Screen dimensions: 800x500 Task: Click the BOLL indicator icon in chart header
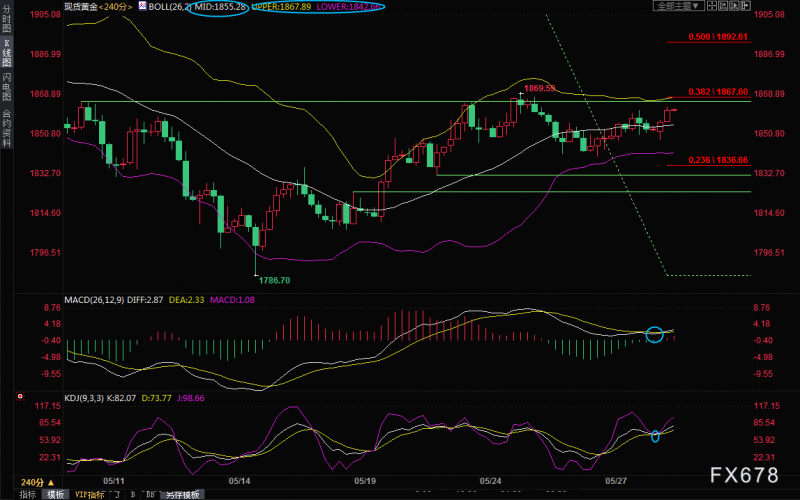pyautogui.click(x=141, y=6)
